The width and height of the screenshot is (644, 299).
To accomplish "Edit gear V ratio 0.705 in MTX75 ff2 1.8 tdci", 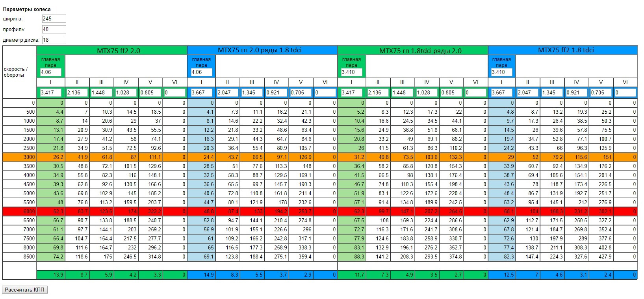I will point(601,93).
